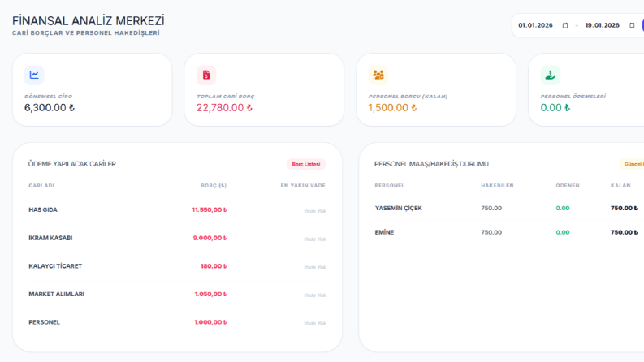Screen dimensions: 644x362
Task: Click the 11.550,00 ₺ debt value
Action: [x=210, y=209]
